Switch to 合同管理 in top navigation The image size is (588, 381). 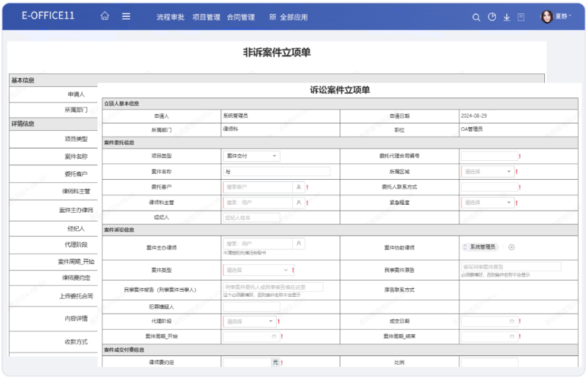[x=240, y=17]
